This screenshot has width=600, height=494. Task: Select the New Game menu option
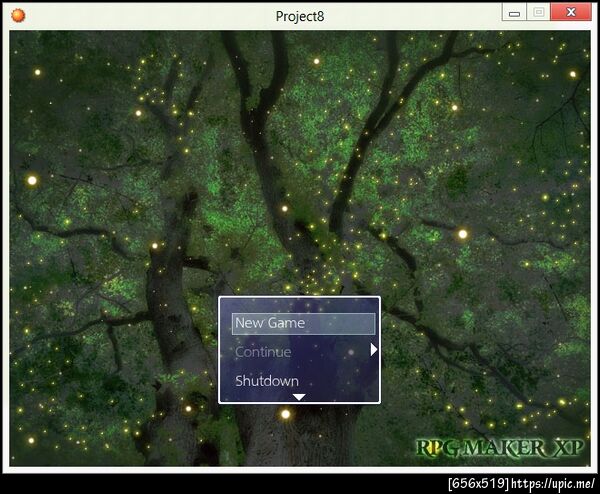303,324
